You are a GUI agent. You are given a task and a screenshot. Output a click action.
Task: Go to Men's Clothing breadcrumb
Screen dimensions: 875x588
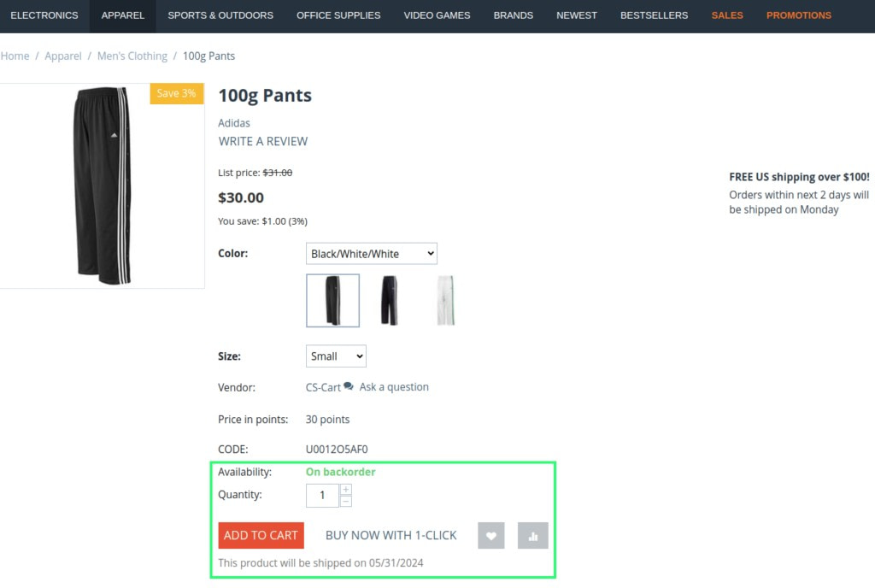click(x=132, y=56)
